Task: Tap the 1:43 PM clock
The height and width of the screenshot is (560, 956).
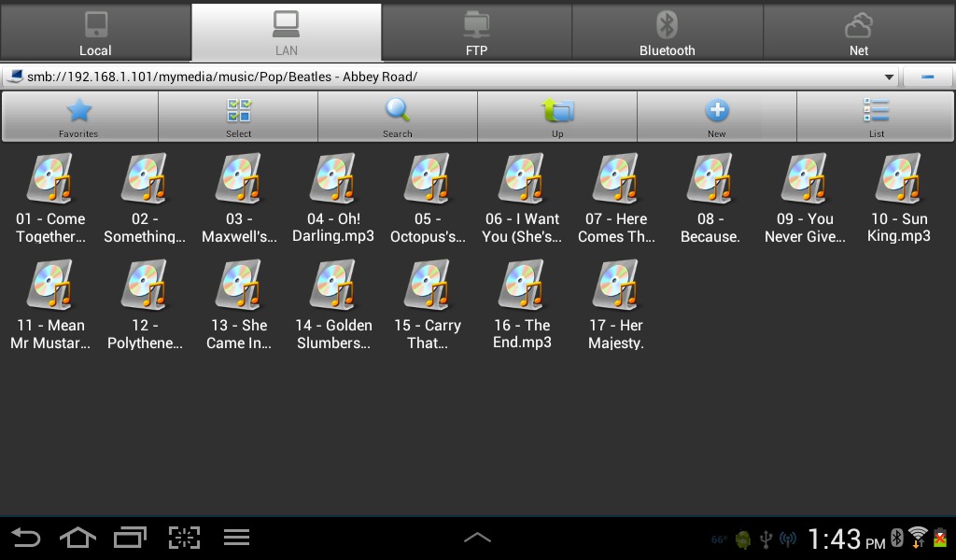Action: coord(846,539)
